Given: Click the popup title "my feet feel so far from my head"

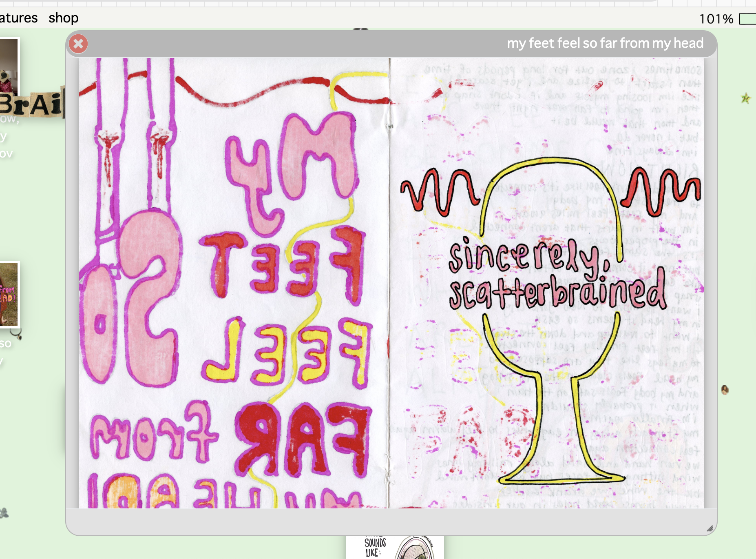Looking at the screenshot, I should [x=605, y=43].
